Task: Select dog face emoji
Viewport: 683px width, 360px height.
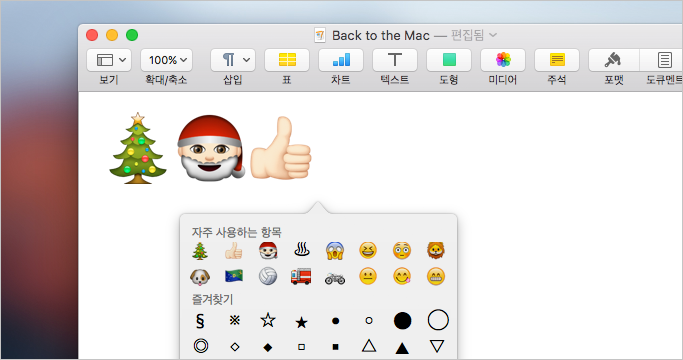Action: (200, 276)
